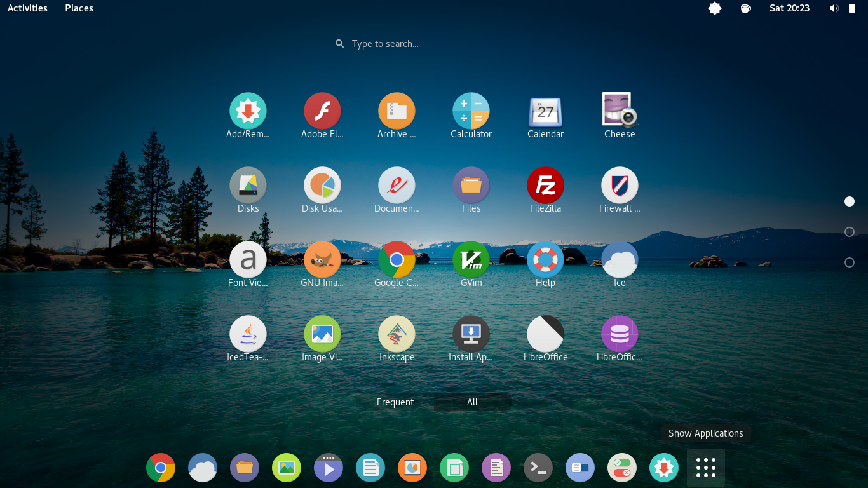868x488 pixels.
Task: Click the Type to search field
Action: pos(434,44)
